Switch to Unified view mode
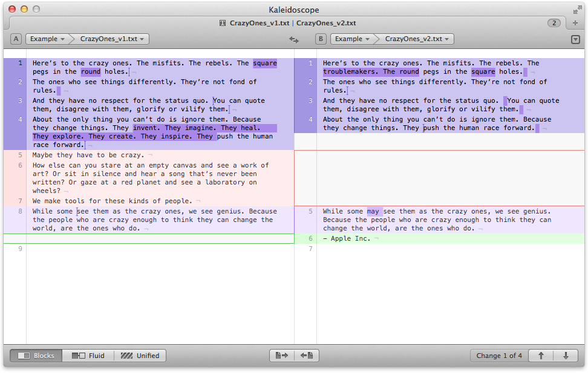Image resolution: width=588 pixels, height=375 pixels. tap(140, 356)
